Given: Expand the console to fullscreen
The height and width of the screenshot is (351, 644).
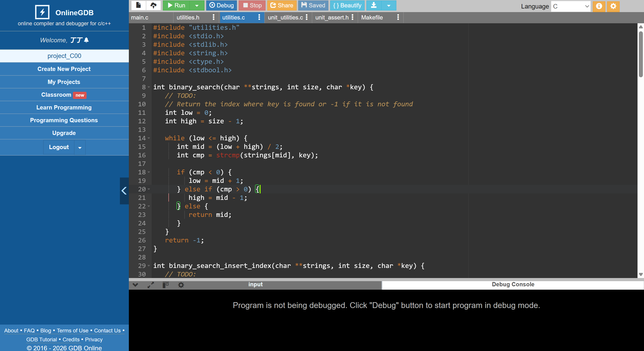Looking at the screenshot, I should pyautogui.click(x=151, y=285).
